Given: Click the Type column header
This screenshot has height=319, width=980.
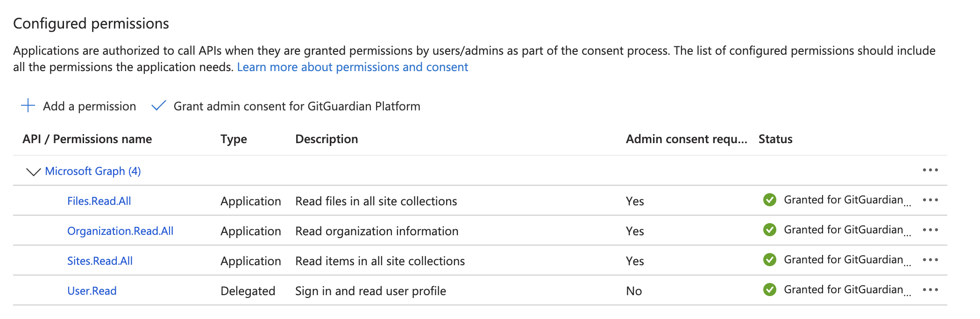Looking at the screenshot, I should (x=234, y=139).
